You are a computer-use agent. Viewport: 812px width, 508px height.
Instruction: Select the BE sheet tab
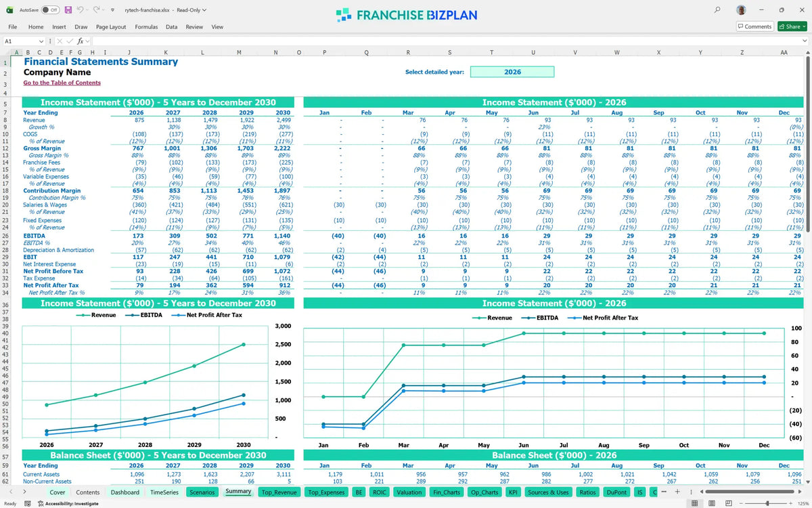(x=359, y=492)
